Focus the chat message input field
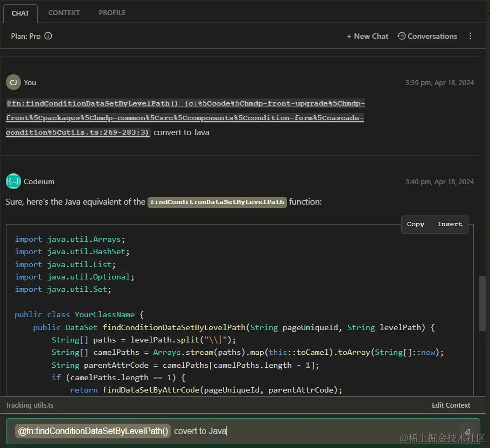Screen dimensions: 490x448 243,431
